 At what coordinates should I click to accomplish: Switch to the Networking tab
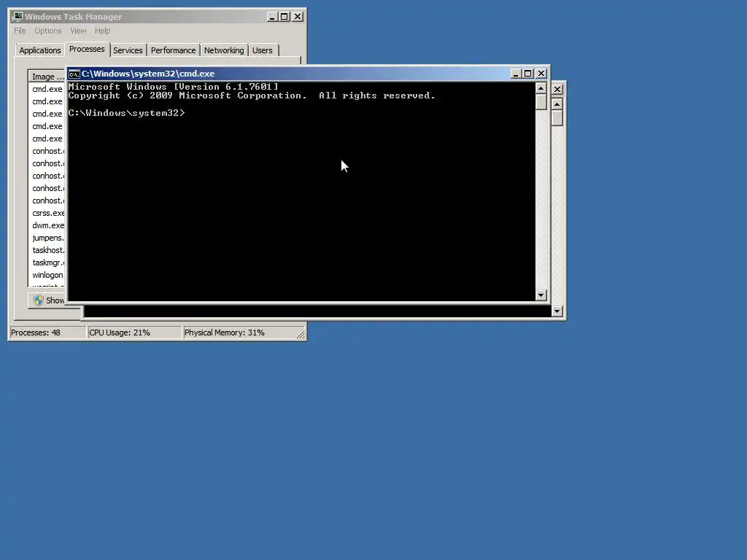(224, 50)
